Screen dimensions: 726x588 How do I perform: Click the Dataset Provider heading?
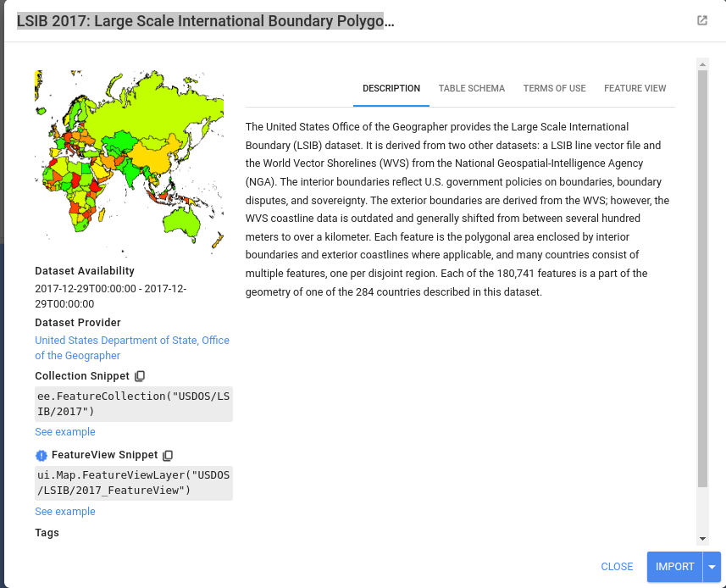(x=78, y=323)
